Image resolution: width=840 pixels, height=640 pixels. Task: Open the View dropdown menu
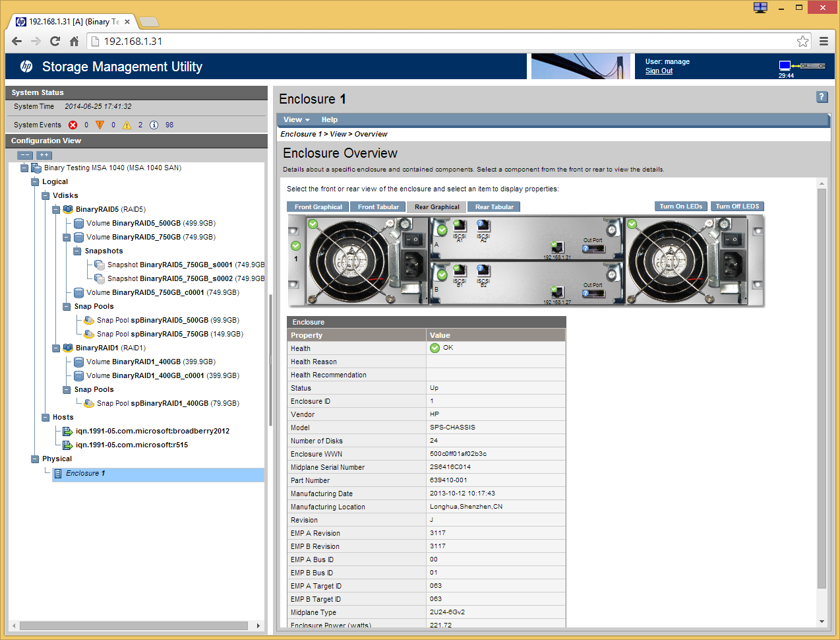(296, 119)
